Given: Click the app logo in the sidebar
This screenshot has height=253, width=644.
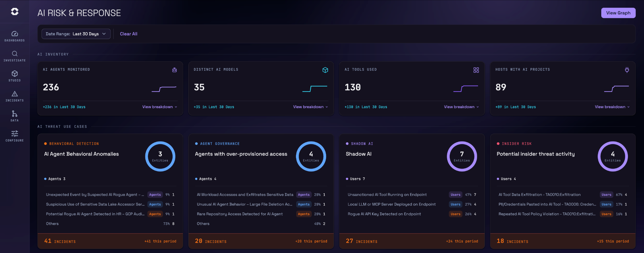Looking at the screenshot, I should point(15,11).
